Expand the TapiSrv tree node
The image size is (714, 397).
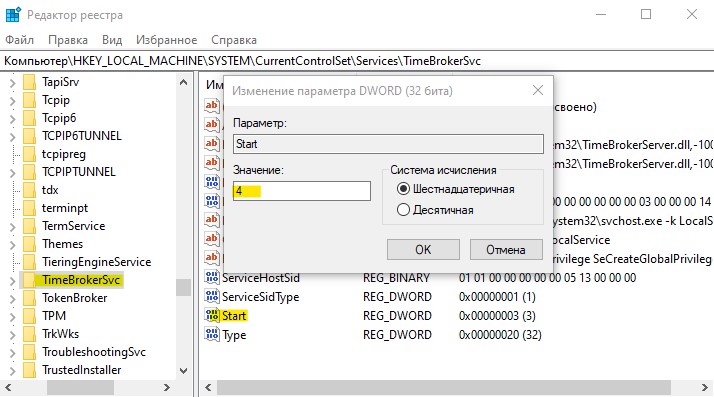[12, 82]
